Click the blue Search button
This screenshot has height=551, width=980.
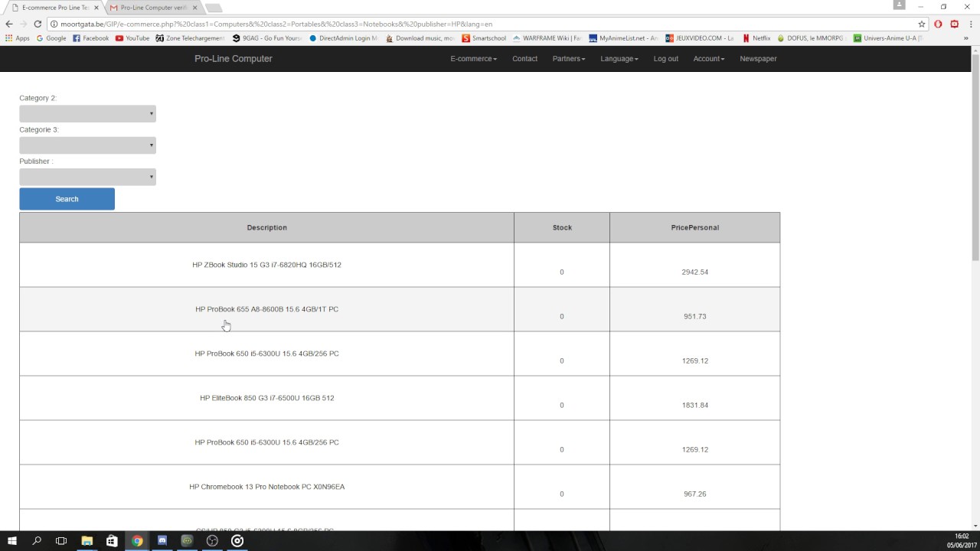pyautogui.click(x=67, y=199)
